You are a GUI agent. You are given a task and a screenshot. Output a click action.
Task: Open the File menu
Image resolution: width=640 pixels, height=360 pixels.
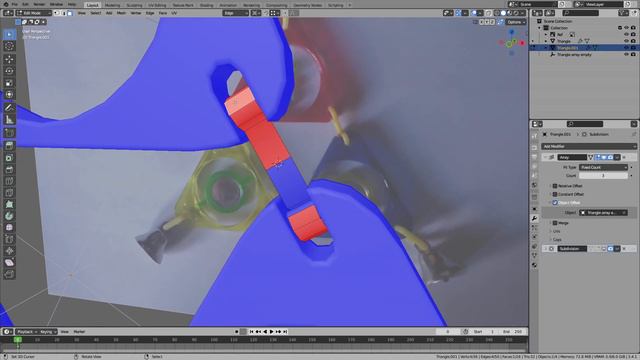15,4
